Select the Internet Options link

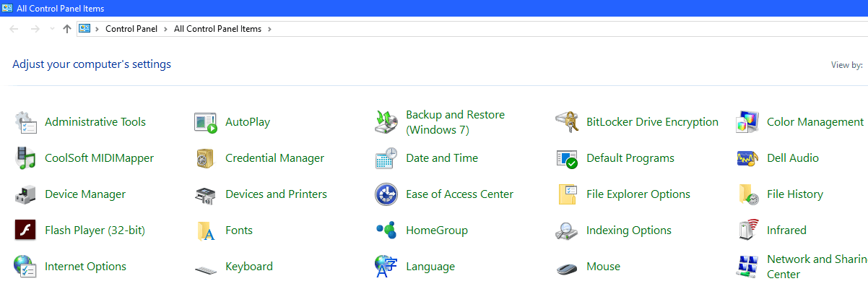tap(85, 267)
